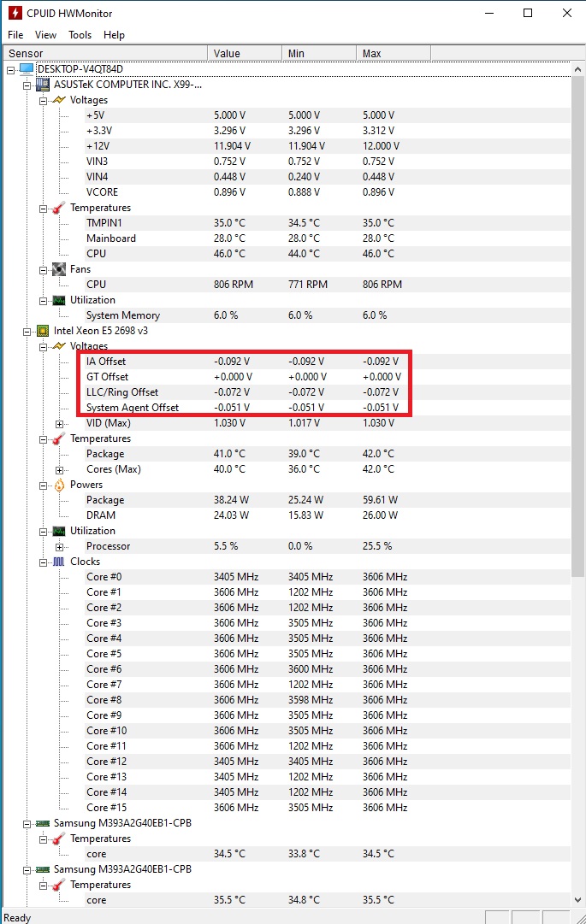This screenshot has width=586, height=924.
Task: Open the File menu
Action: (15, 35)
